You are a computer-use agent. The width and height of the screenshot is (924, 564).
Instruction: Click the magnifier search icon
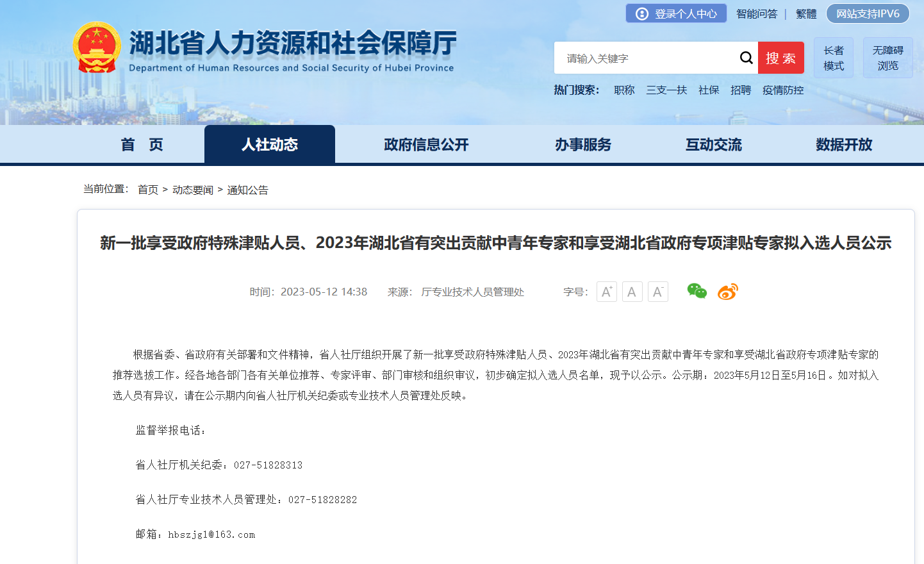click(746, 58)
